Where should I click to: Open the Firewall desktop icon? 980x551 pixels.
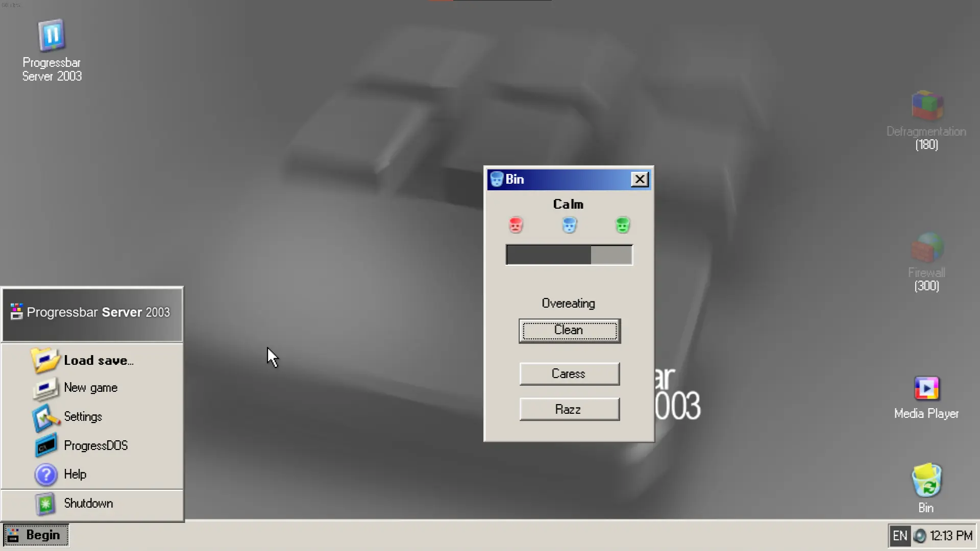click(x=926, y=262)
